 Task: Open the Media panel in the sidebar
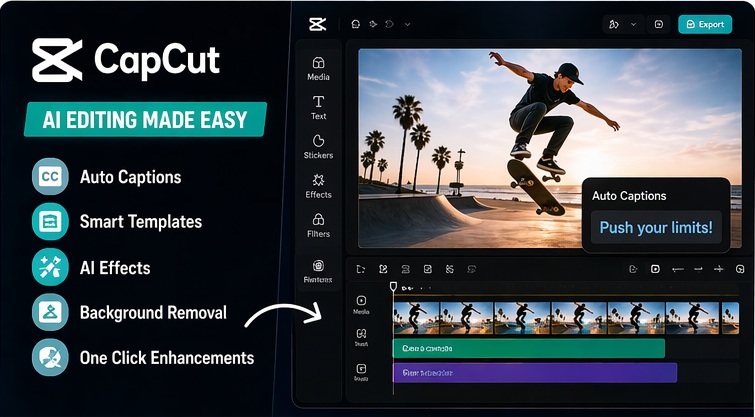[x=318, y=69]
